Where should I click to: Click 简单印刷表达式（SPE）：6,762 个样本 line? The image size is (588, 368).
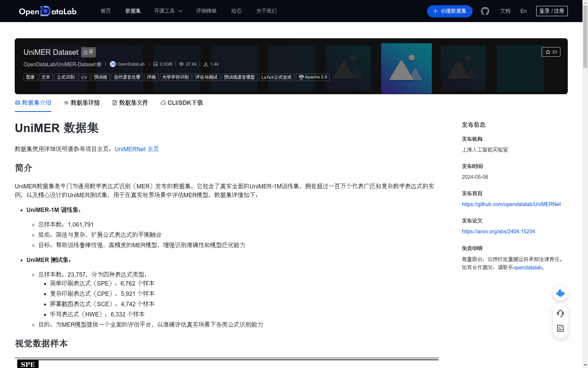pos(102,283)
